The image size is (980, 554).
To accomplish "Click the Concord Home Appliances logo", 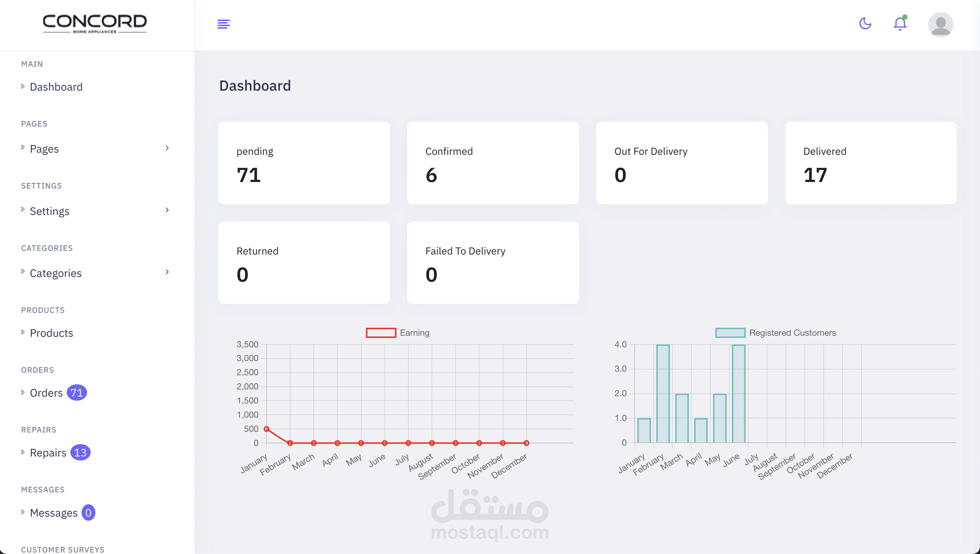I will coord(95,24).
